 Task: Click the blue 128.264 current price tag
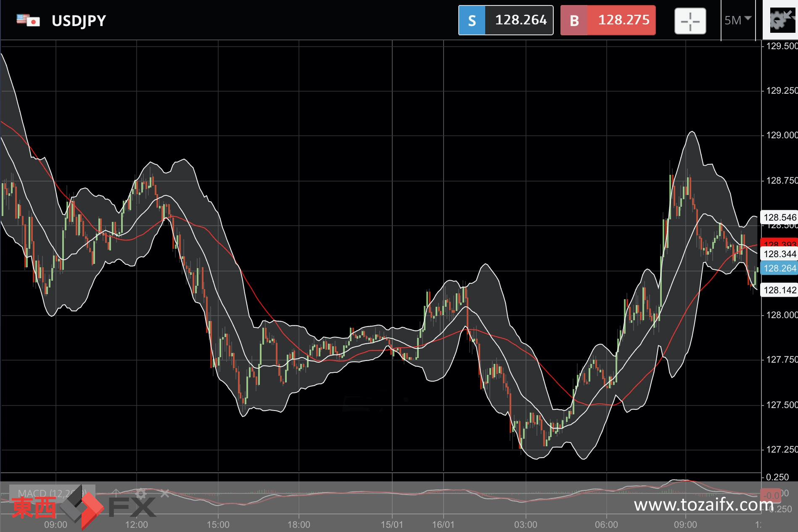[780, 268]
